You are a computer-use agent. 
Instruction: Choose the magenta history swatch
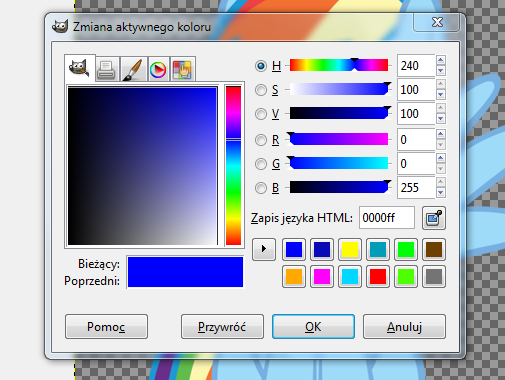point(322,276)
